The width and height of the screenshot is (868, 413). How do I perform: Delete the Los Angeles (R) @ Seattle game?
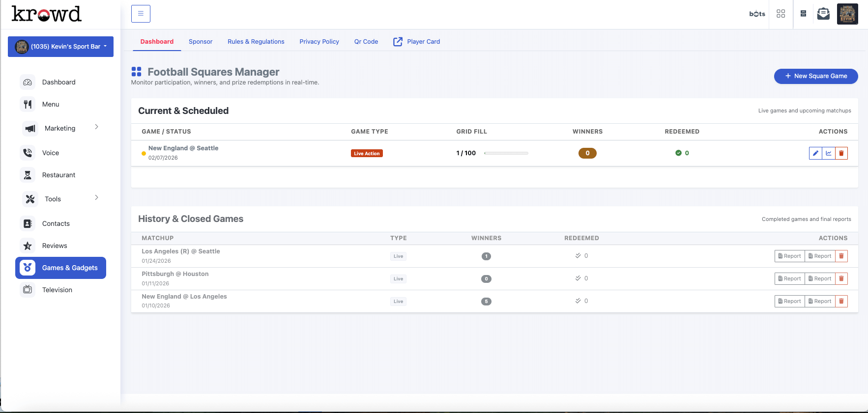(841, 256)
